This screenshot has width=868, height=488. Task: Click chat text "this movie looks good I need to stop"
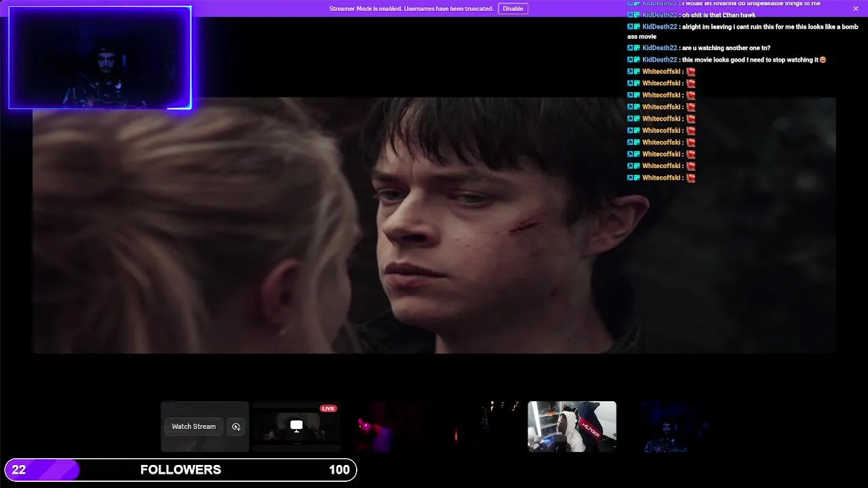[735, 60]
